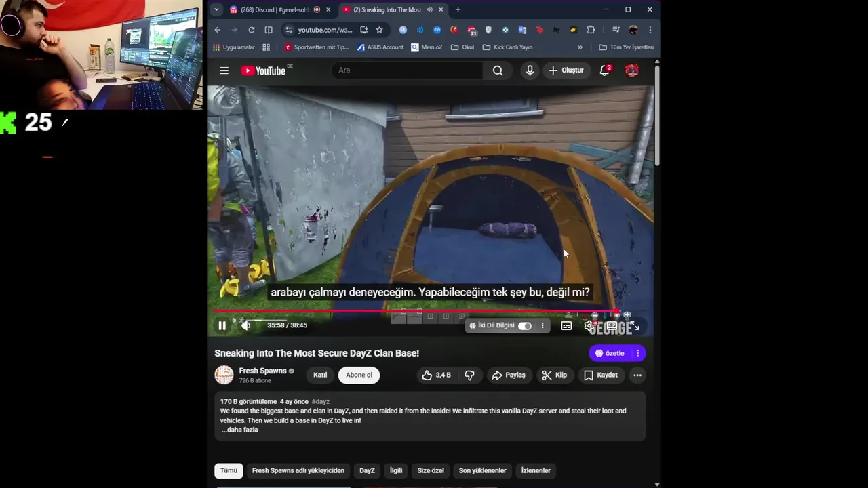The width and height of the screenshot is (868, 488).
Task: Expand hidden bookmarks chevron
Action: point(580,47)
